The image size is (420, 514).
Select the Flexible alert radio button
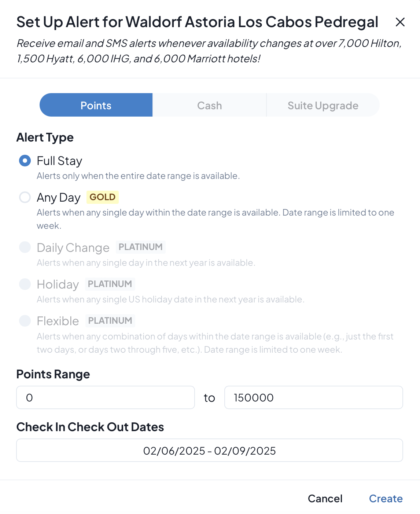tap(25, 321)
